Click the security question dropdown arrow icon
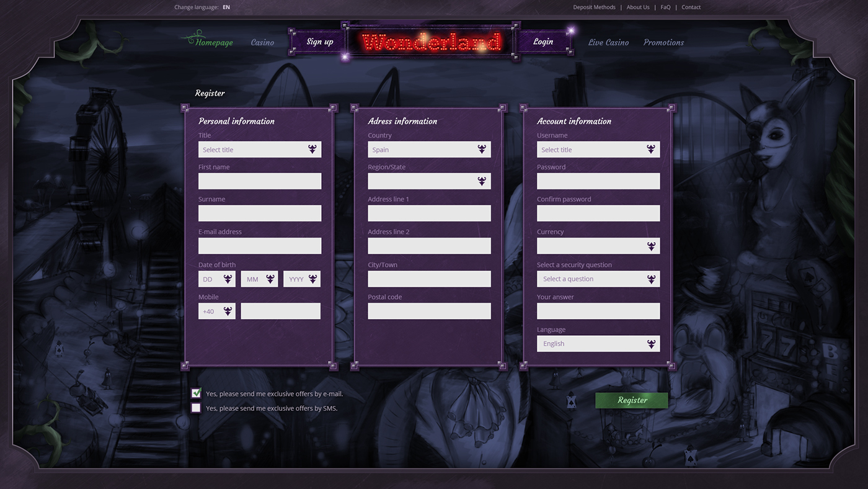 click(651, 279)
